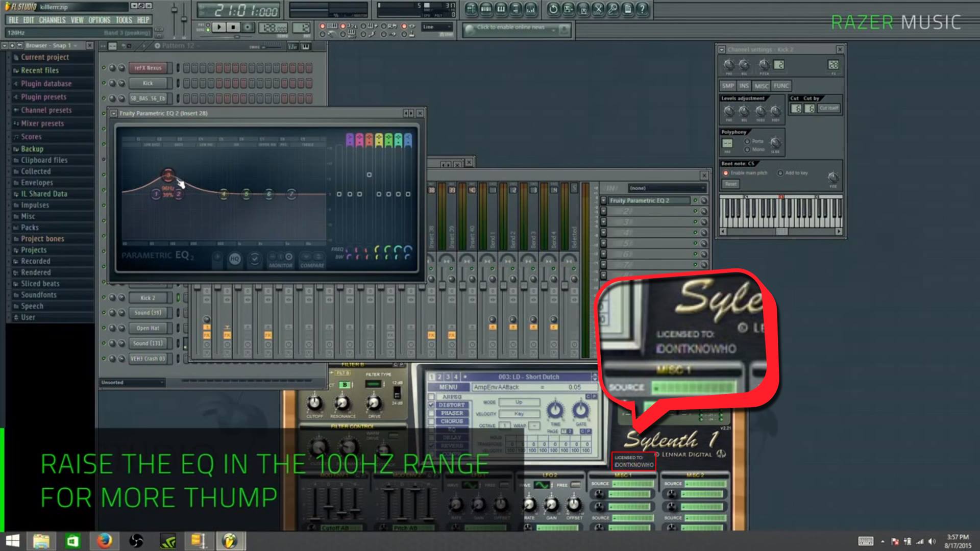This screenshot has height=551, width=980.
Task: Open the FILE menu
Action: click(14, 20)
